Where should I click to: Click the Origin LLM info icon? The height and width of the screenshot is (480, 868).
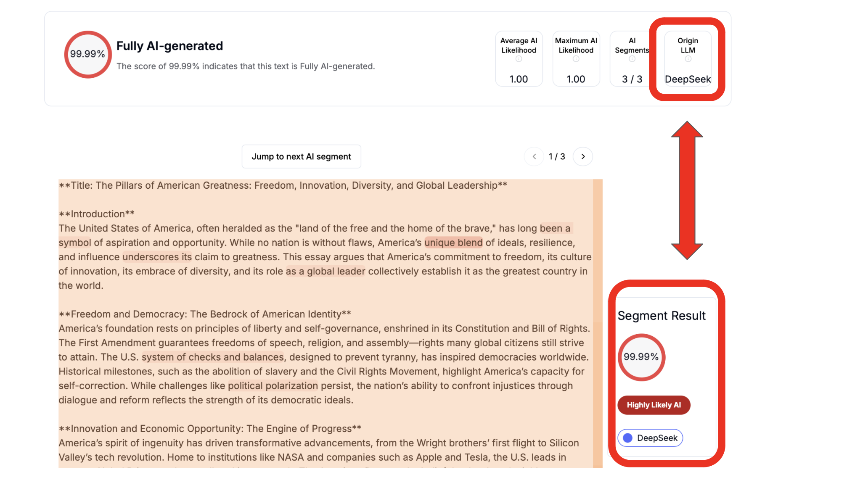[688, 59]
